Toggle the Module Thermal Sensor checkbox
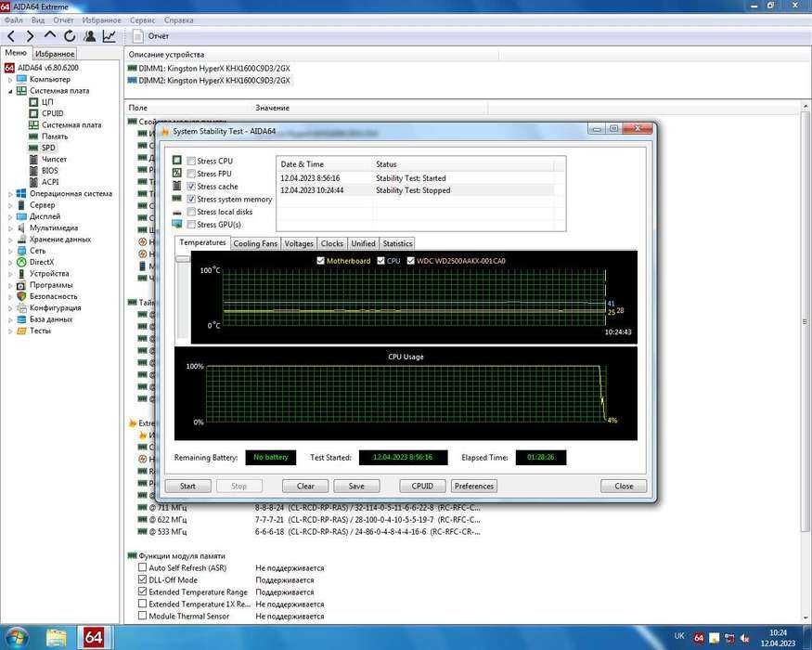 (142, 616)
